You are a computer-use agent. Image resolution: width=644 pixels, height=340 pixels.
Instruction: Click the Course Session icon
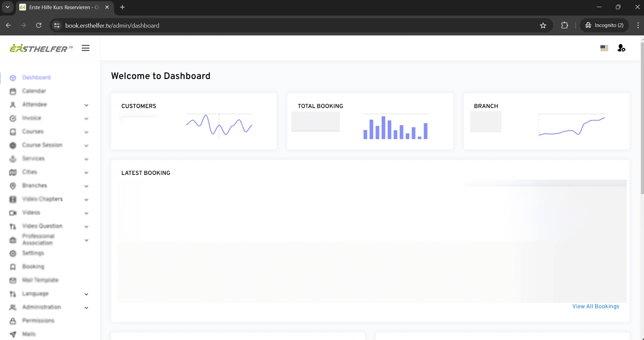[x=13, y=145]
